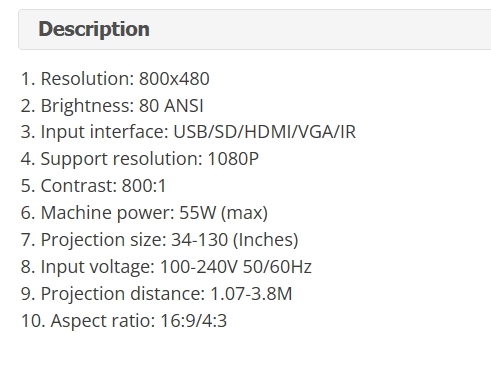Image resolution: width=491 pixels, height=376 pixels.
Task: Click the Input interface label
Action: pyautogui.click(x=105, y=132)
